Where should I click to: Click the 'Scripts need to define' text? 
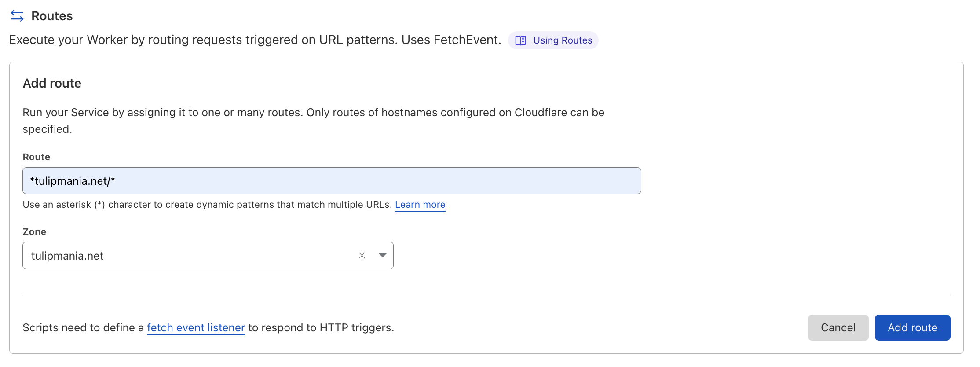click(84, 328)
